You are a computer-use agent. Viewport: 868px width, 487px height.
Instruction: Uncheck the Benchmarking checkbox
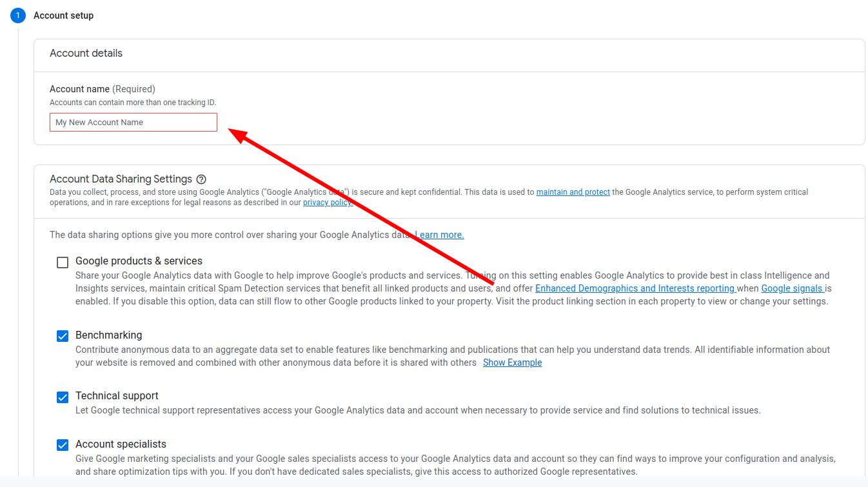pos(63,335)
